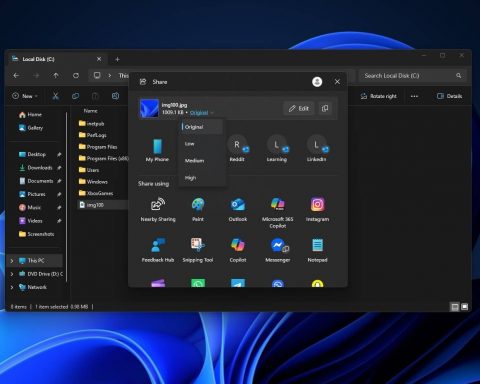This screenshot has height=384, width=480.
Task: Close the Local Disk (C:) tab
Action: 99,59
